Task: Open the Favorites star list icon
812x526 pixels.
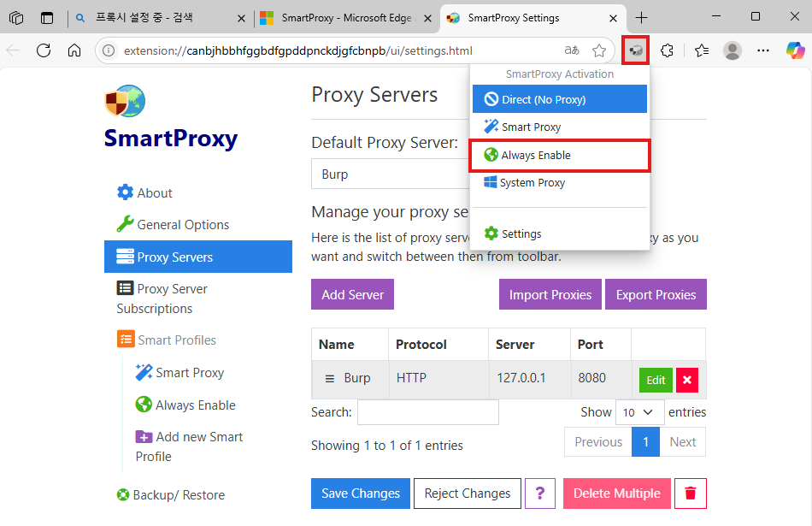Action: (x=702, y=50)
